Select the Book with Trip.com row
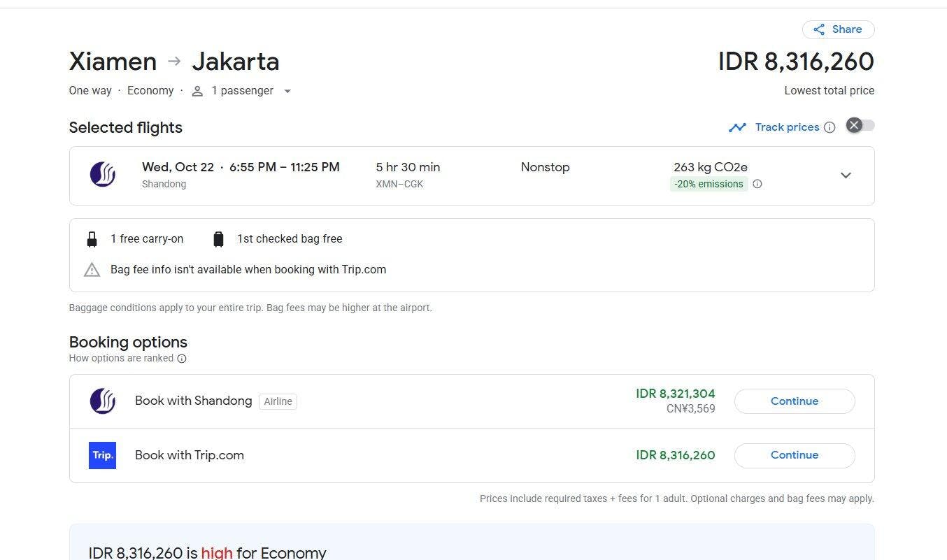 (x=350, y=455)
